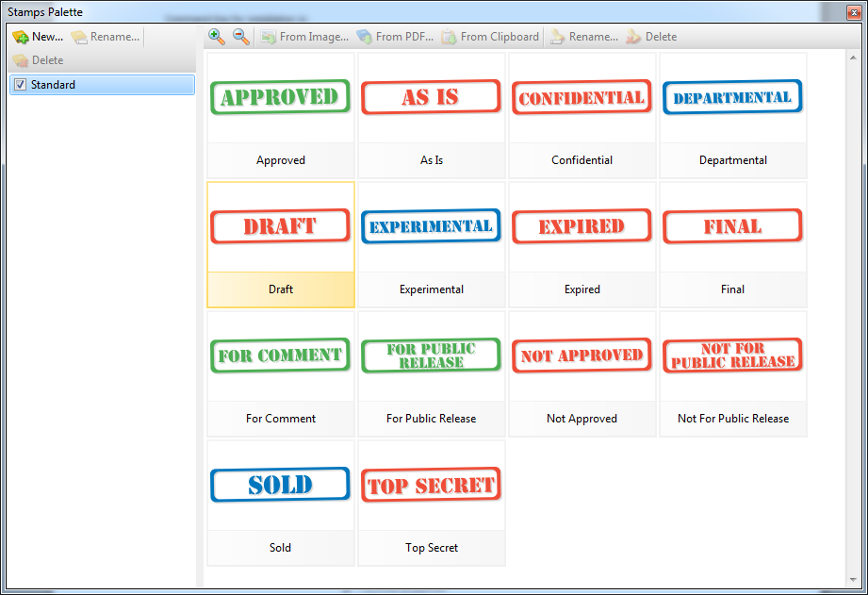Click the 'Top Secret' caption text
This screenshot has height=595, width=868.
pyautogui.click(x=432, y=547)
